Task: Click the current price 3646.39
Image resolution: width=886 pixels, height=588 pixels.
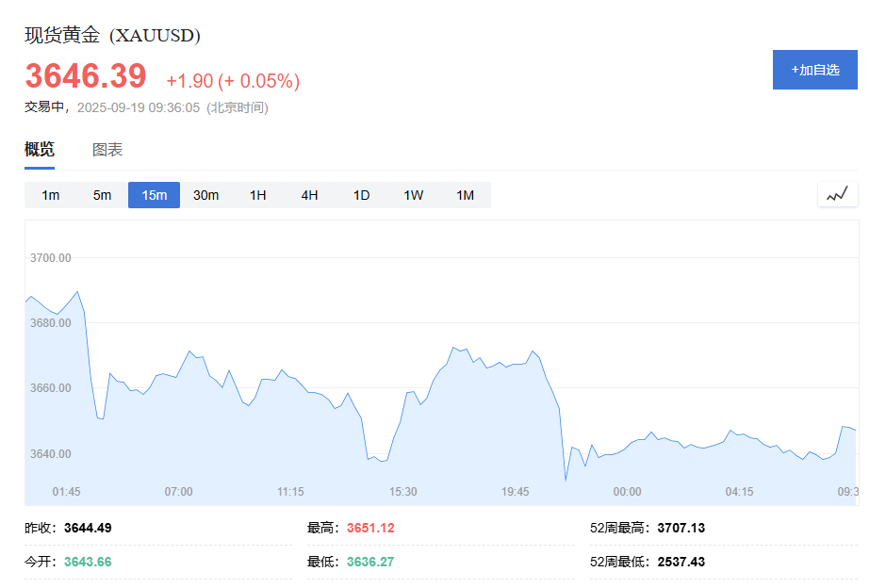Action: (86, 76)
